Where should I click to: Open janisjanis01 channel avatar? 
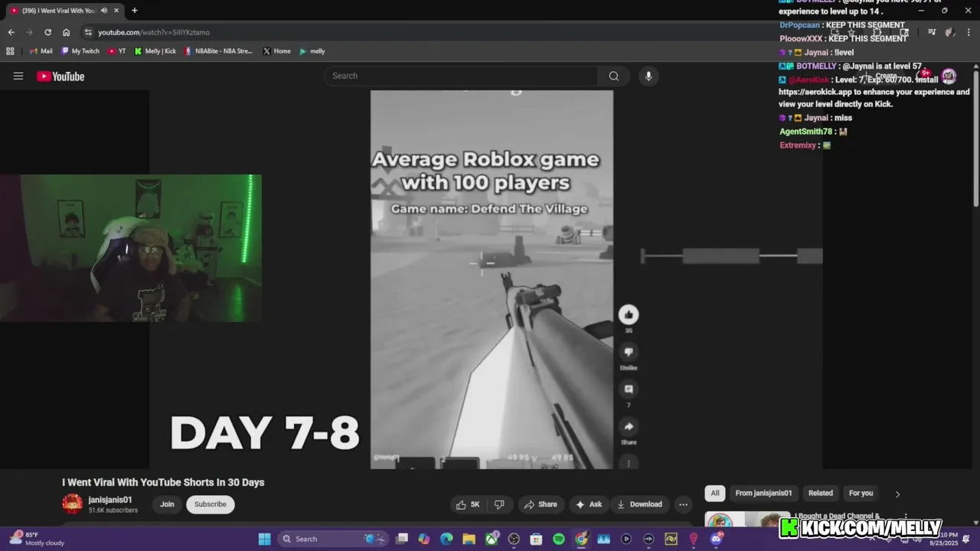pyautogui.click(x=72, y=504)
